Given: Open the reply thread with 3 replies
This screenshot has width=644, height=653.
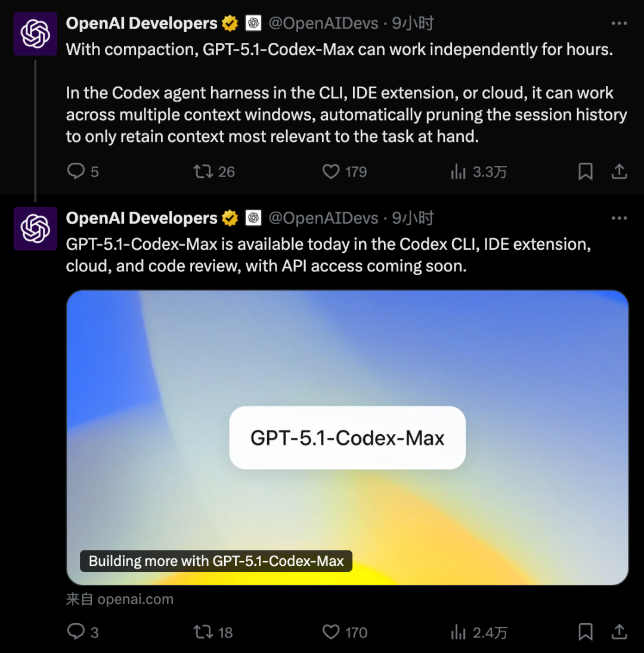Looking at the screenshot, I should [x=76, y=632].
